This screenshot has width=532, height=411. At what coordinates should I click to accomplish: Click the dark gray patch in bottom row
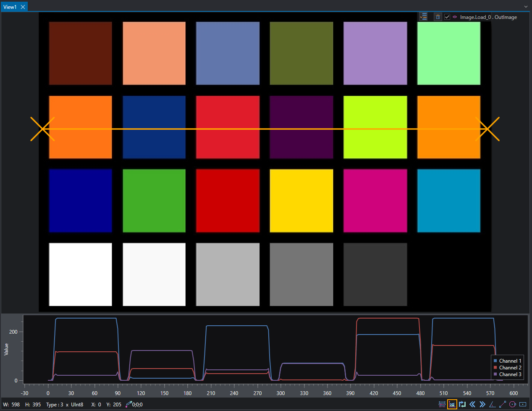point(375,274)
